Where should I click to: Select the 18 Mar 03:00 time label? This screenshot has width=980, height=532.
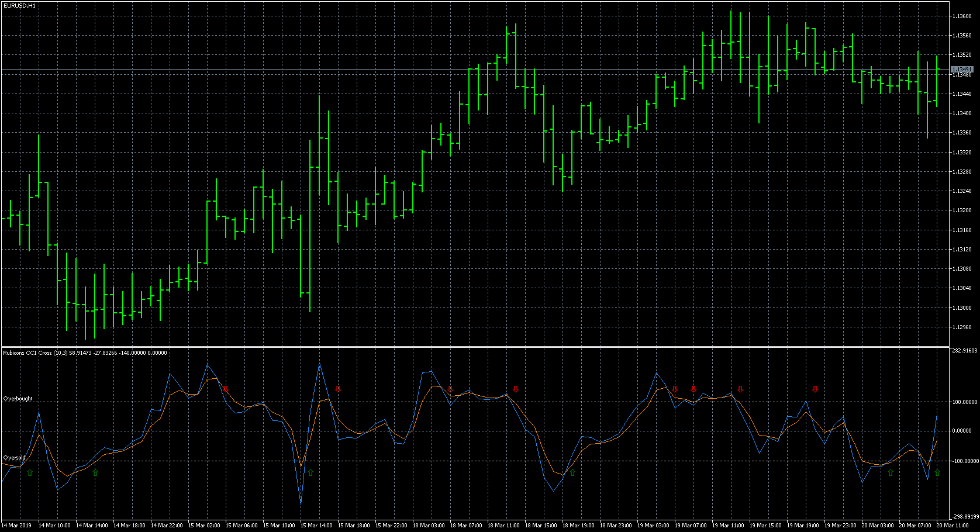(x=429, y=526)
